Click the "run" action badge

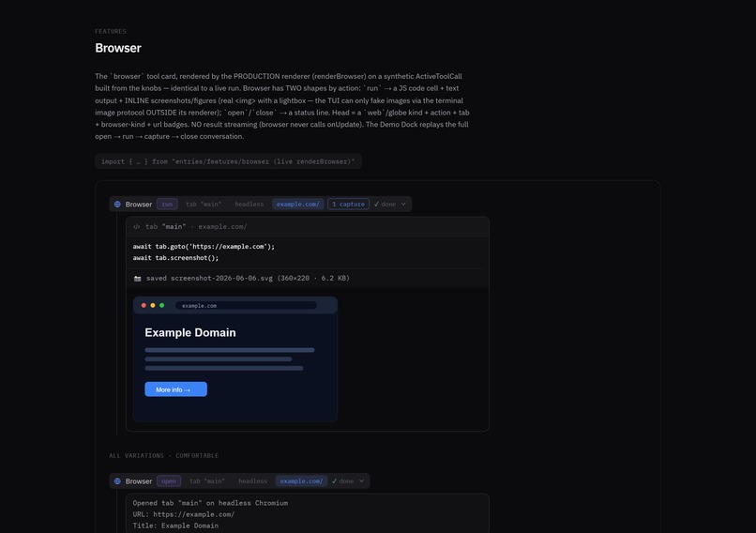point(167,204)
